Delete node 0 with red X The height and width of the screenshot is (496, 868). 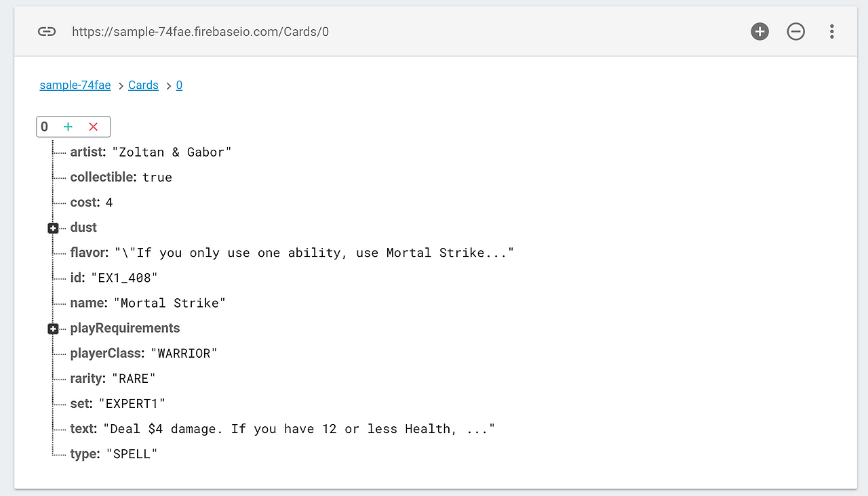click(94, 127)
